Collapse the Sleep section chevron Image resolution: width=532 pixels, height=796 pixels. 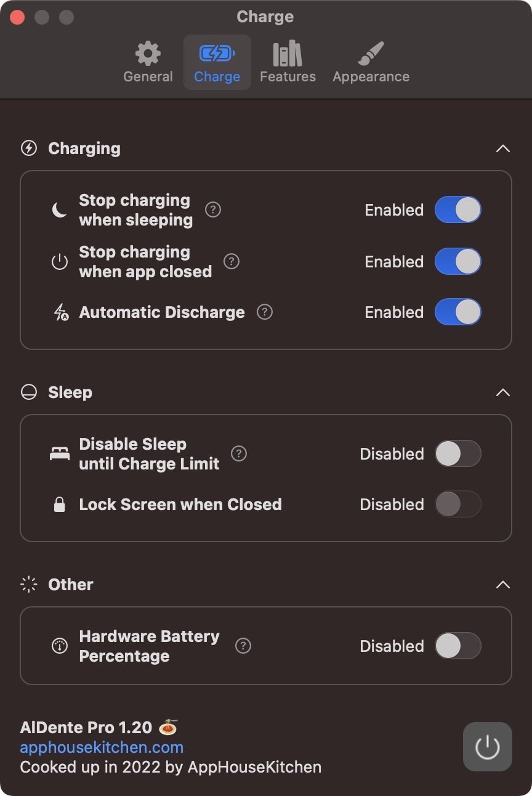click(x=503, y=392)
